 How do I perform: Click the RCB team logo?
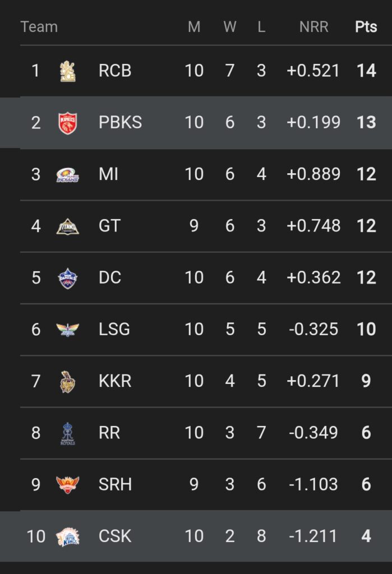point(68,71)
